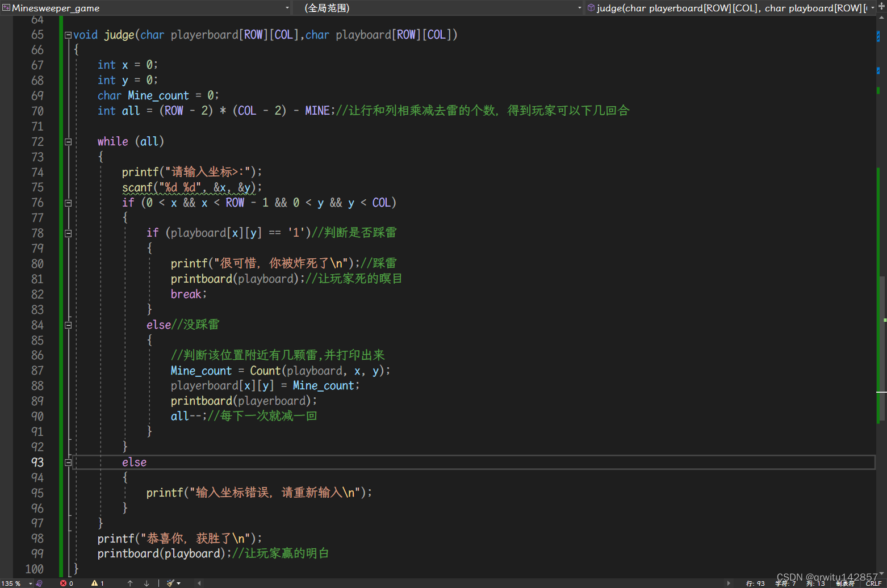Click line number 70 in the margin
Image resolution: width=887 pixels, height=588 pixels.
coord(37,111)
